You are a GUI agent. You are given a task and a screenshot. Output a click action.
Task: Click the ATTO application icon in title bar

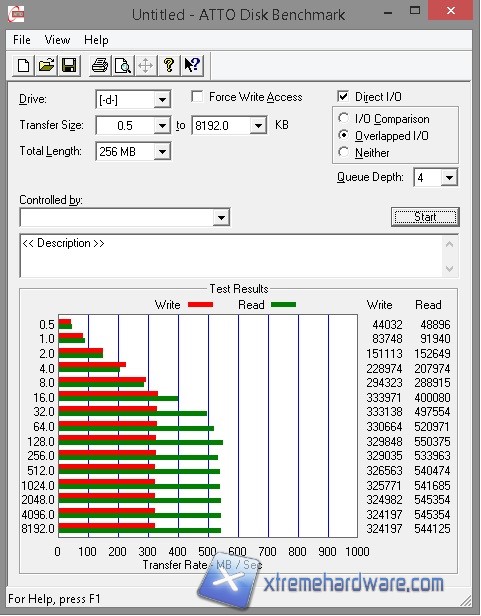[x=16, y=14]
